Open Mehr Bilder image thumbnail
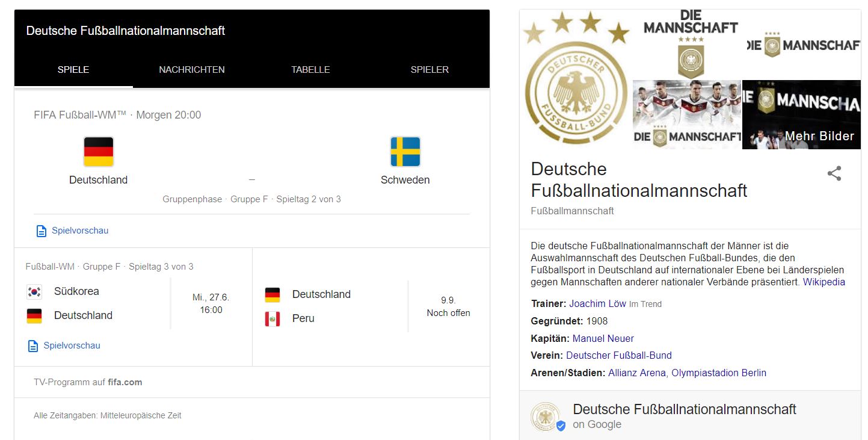868x440 pixels. tap(801, 115)
